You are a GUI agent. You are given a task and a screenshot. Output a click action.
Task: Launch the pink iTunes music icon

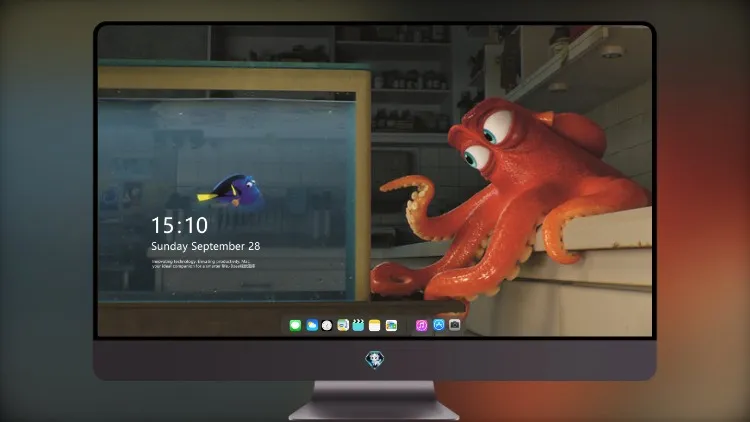coord(421,325)
